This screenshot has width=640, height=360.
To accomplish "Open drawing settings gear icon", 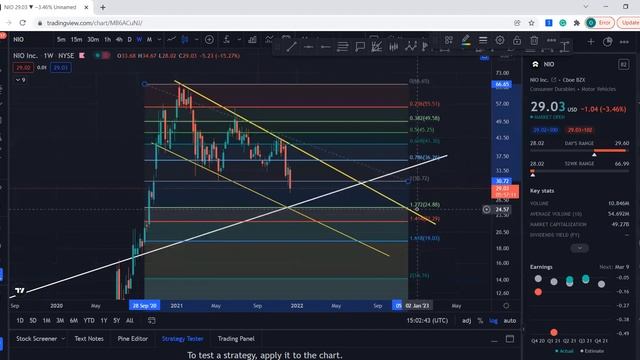I will pyautogui.click(x=500, y=40).
